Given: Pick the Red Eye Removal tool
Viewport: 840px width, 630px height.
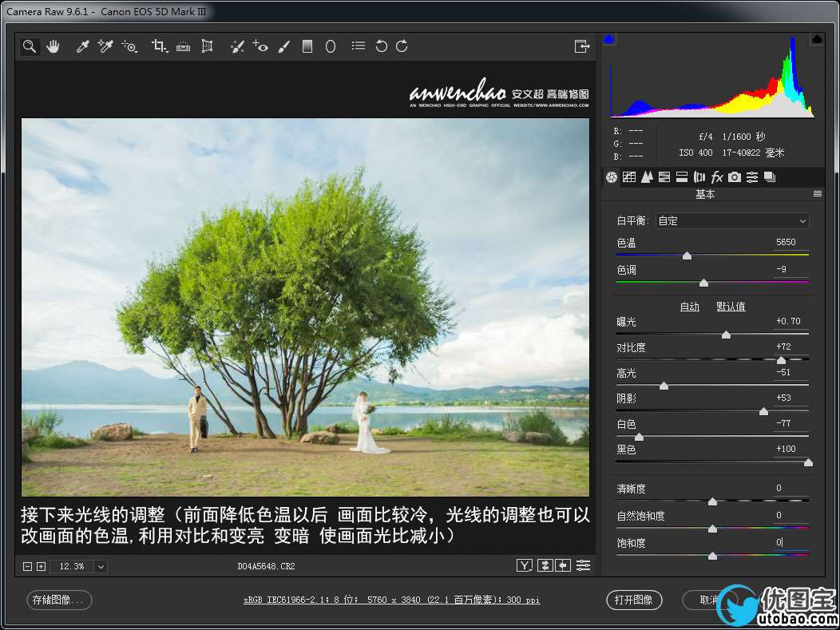Looking at the screenshot, I should pyautogui.click(x=260, y=46).
